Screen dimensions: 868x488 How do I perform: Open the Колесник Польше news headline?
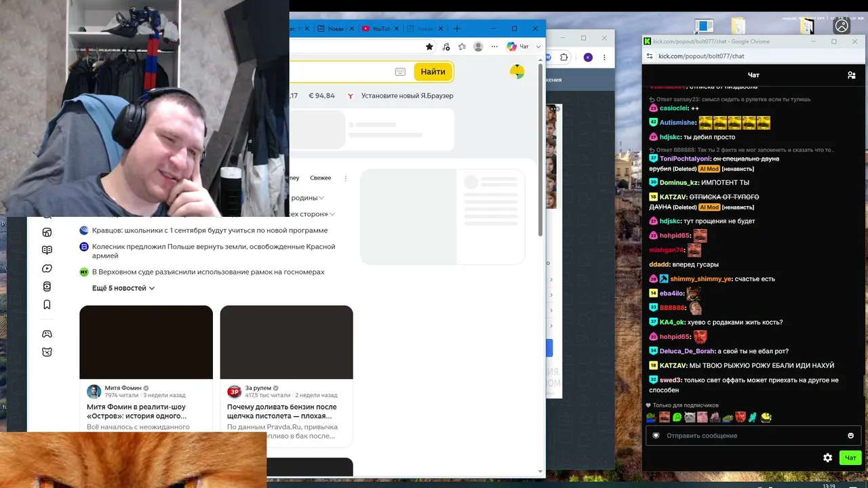coord(214,251)
